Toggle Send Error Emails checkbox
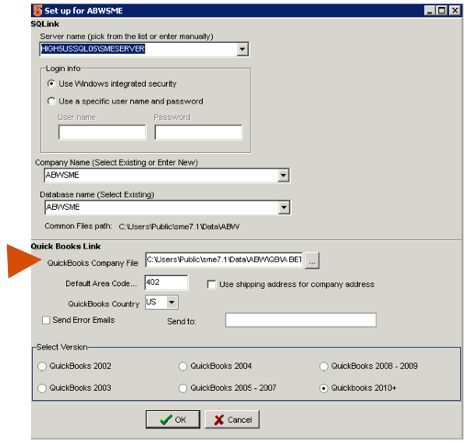This screenshot has height=444, width=464. (x=46, y=320)
